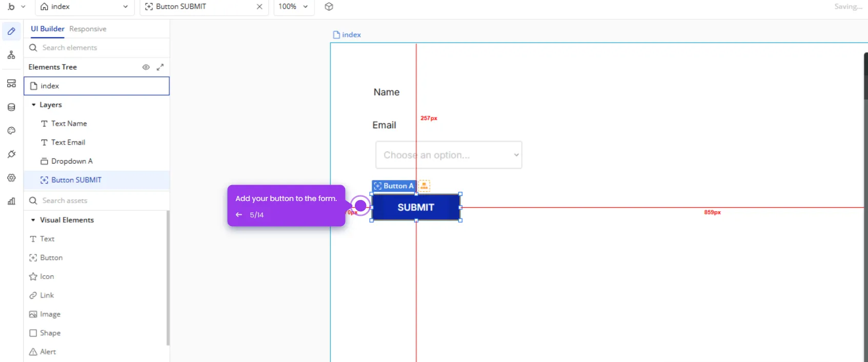Screen dimensions: 868x362
Task: Click the purple tutorial hotspot circle
Action: (x=361, y=206)
